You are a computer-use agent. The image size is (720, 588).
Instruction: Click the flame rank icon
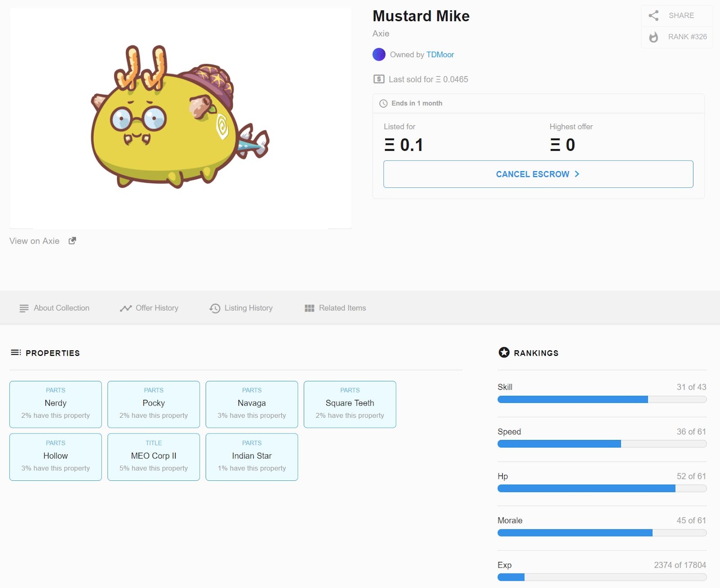[x=653, y=37]
